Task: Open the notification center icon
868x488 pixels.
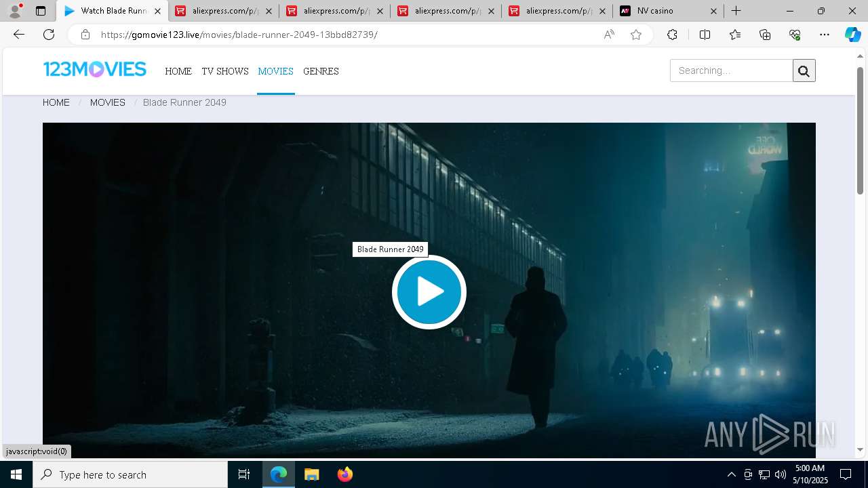Action: pos(846,474)
